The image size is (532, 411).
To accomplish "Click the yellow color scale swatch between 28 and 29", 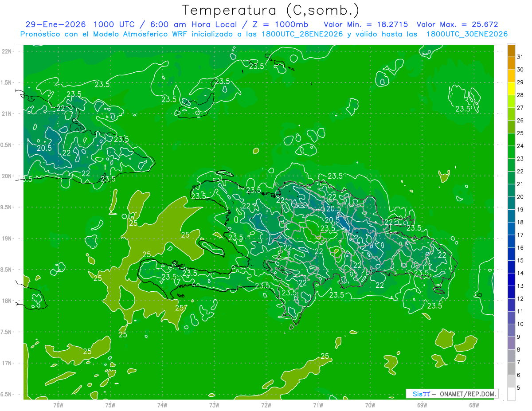I will [511, 89].
